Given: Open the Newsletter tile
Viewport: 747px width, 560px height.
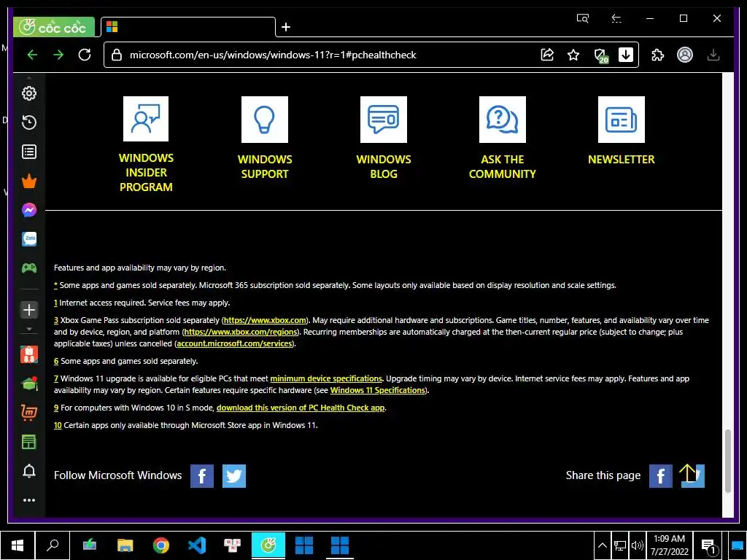Looking at the screenshot, I should point(622,131).
